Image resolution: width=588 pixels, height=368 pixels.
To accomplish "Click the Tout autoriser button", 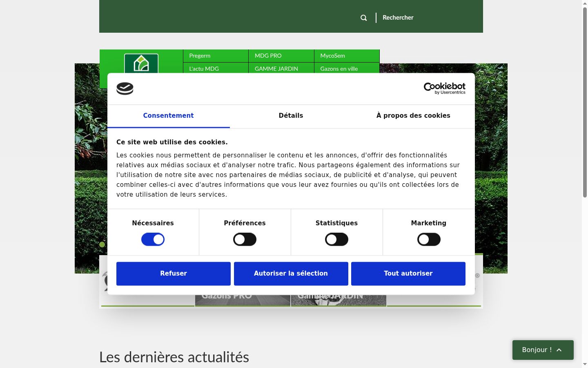I will [408, 274].
